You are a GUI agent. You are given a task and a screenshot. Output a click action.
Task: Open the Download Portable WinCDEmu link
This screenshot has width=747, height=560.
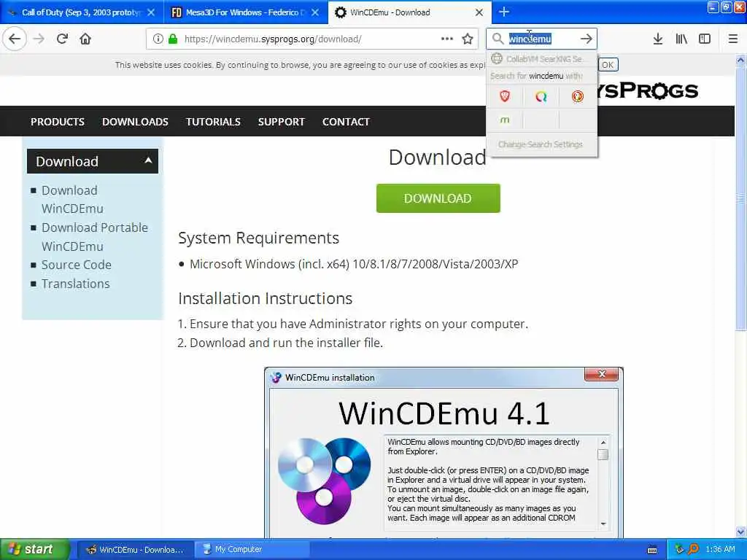click(95, 237)
